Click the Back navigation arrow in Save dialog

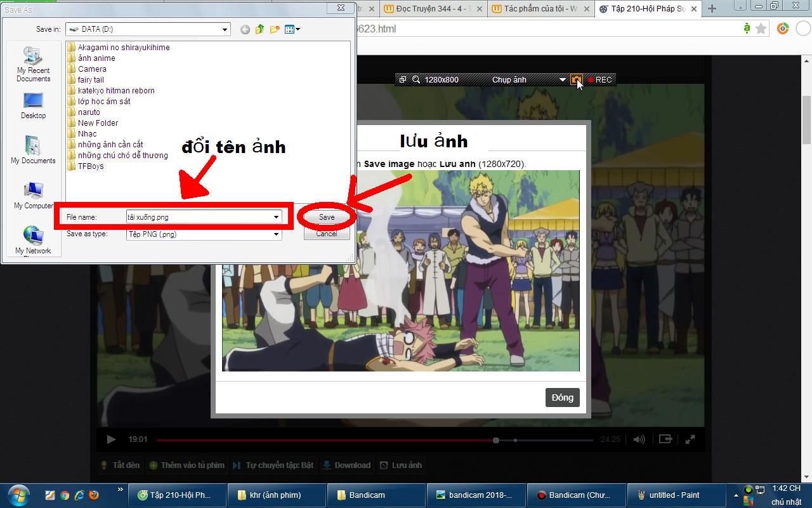coord(246,29)
